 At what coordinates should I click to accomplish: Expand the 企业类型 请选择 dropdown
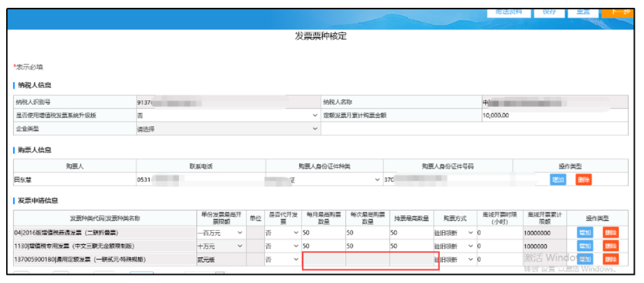pos(228,129)
